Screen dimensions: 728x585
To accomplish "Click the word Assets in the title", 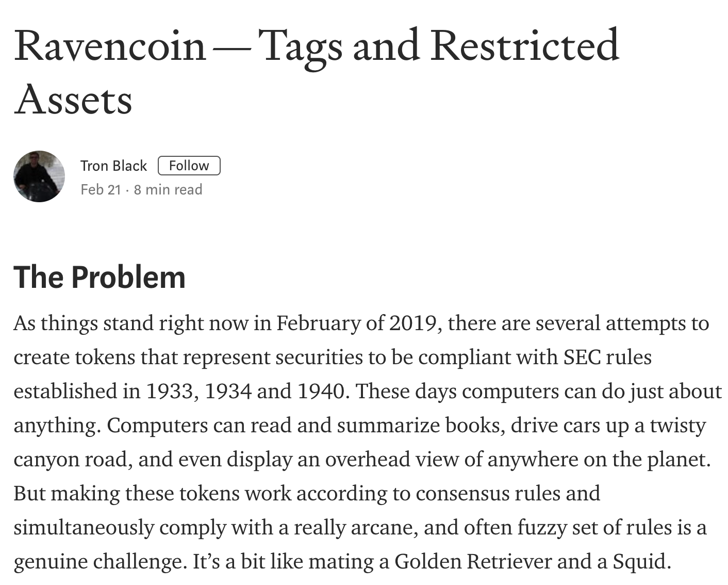I will [73, 100].
